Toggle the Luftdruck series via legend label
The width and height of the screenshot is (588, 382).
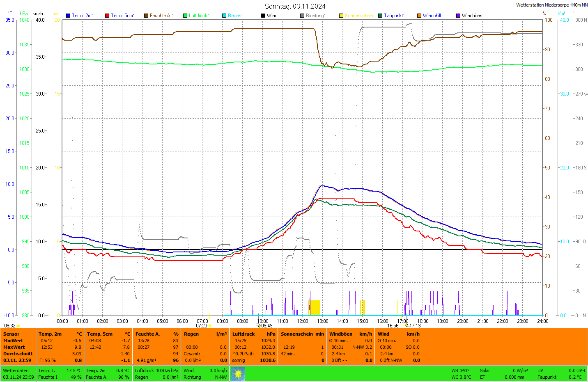pos(199,16)
